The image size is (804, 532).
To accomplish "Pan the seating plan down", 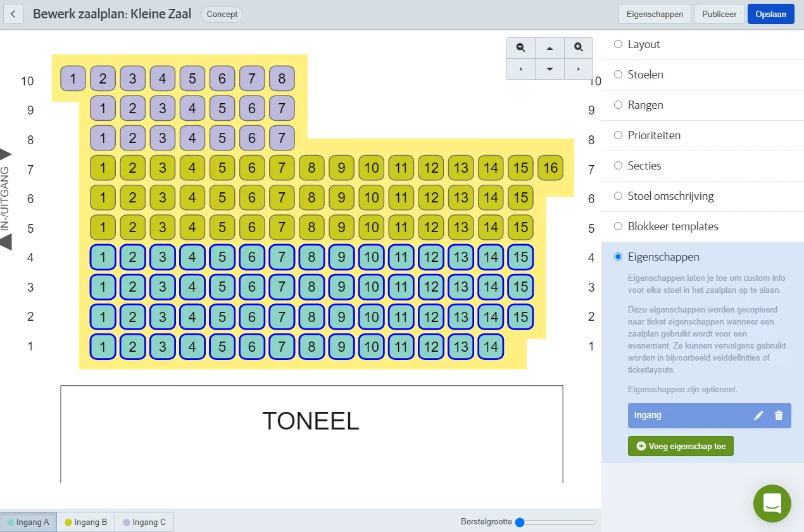I will pos(550,68).
